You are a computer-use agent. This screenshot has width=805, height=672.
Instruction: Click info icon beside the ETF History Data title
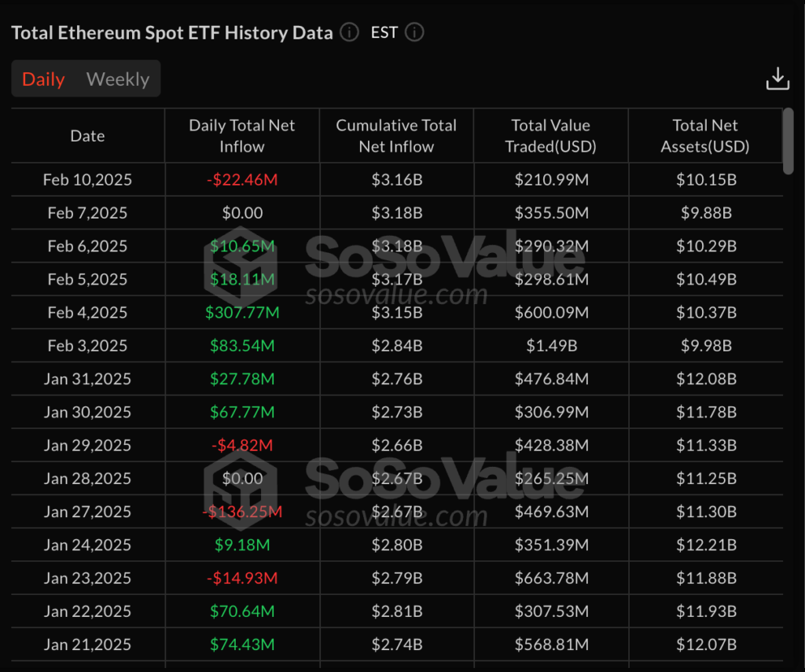pos(351,33)
